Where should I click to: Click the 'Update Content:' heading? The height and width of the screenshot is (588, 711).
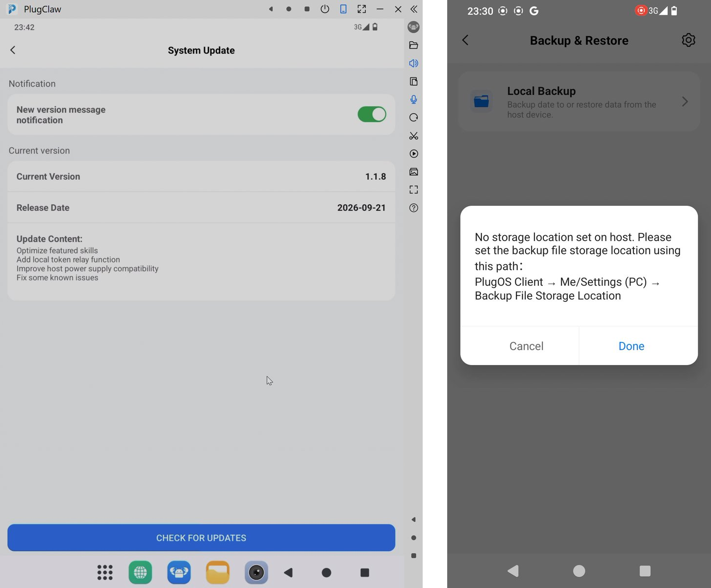pyautogui.click(x=50, y=239)
